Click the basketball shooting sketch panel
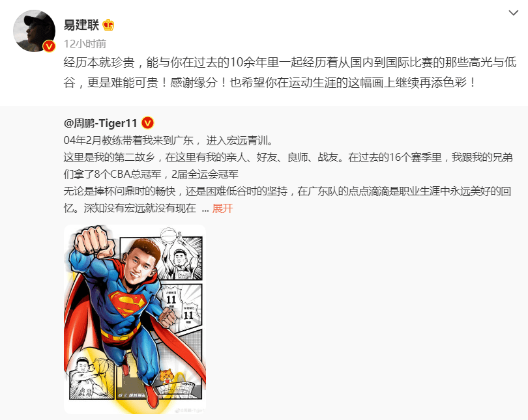Screen dimensions: 528x420 [181, 254]
